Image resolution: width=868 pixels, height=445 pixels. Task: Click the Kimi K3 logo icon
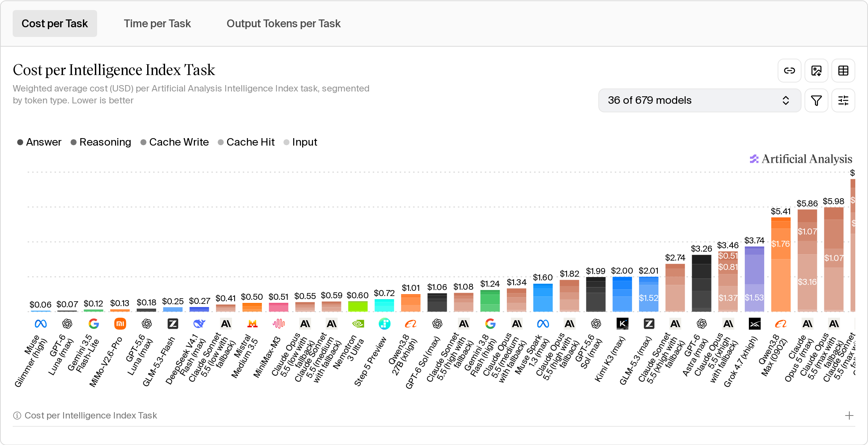tap(623, 324)
